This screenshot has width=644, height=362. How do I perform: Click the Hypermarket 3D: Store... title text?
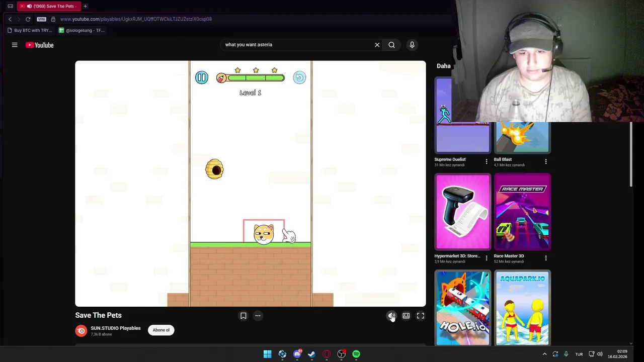[457, 256]
